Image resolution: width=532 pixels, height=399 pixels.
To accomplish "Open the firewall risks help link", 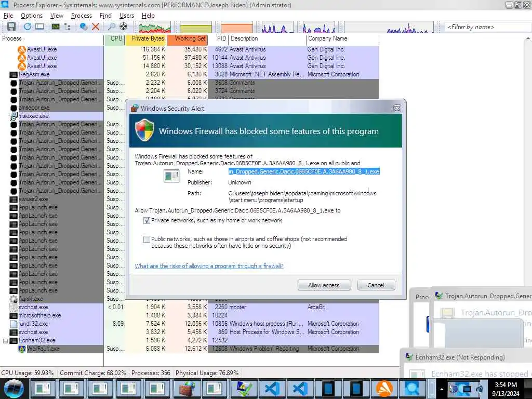I will 209,266.
